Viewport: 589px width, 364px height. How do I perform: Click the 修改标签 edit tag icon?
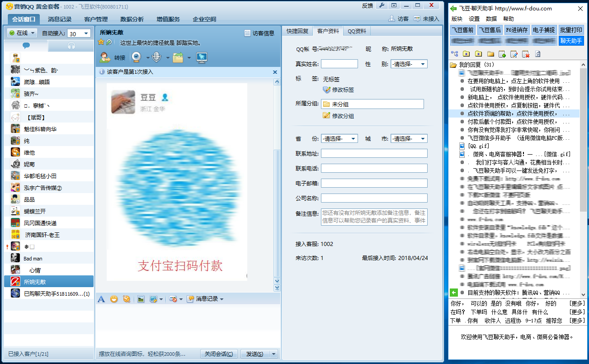pyautogui.click(x=327, y=90)
